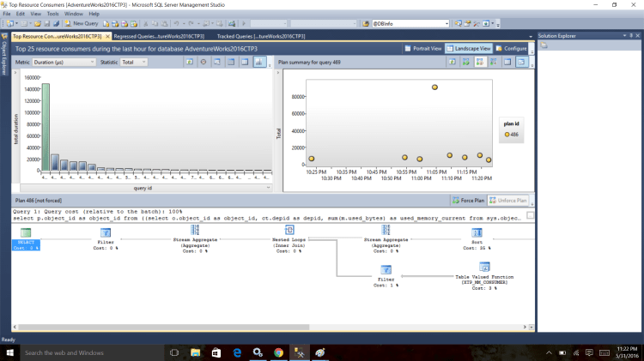Toggle the bar chart display format button
This screenshot has width=644, height=361.
(x=259, y=63)
